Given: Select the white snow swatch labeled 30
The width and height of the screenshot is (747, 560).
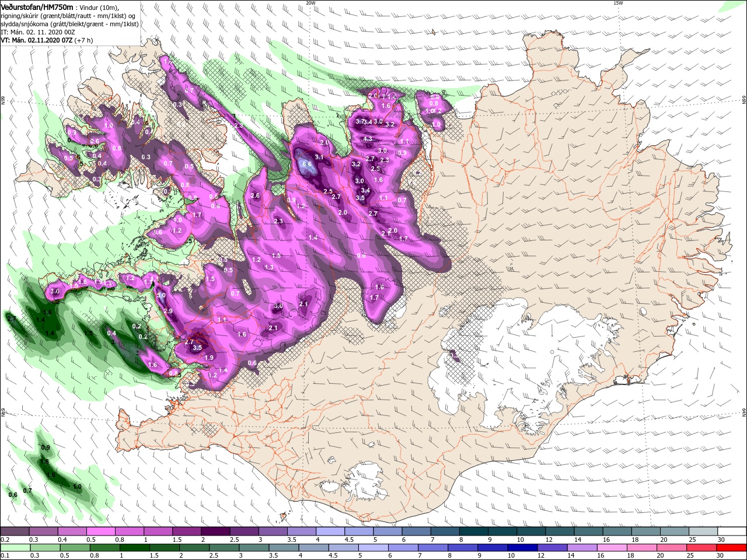Looking at the screenshot, I should [x=732, y=531].
